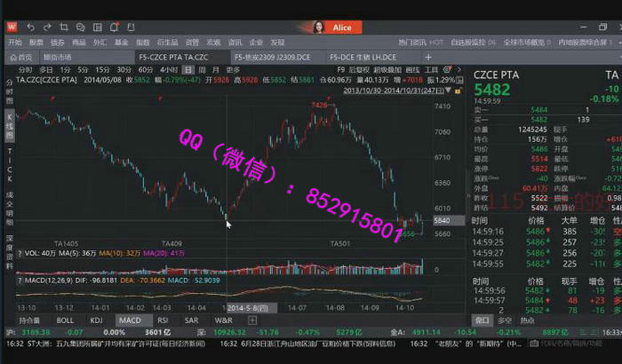
Task: Click the Wind terminal logo icon
Action: (x=11, y=28)
